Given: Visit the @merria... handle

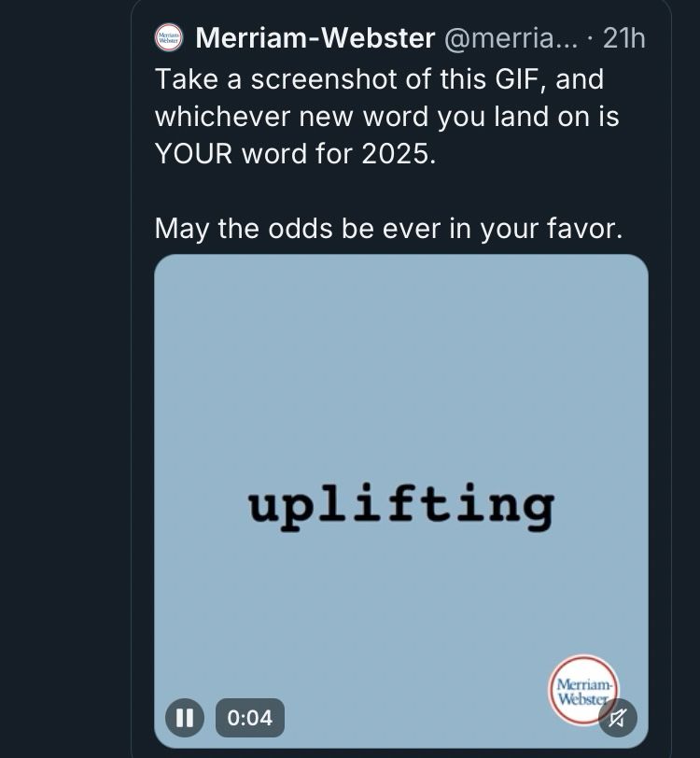Looking at the screenshot, I should 511,38.
